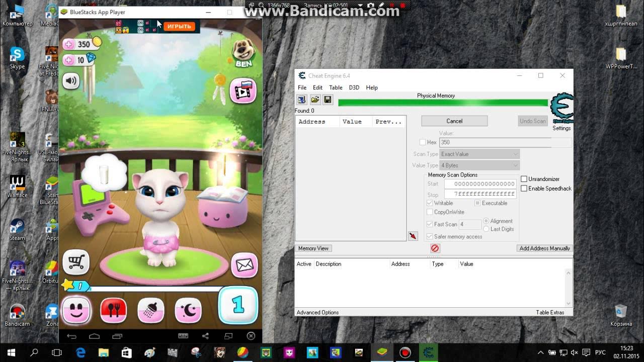
Task: Tap the level 1 box button
Action: [238, 305]
